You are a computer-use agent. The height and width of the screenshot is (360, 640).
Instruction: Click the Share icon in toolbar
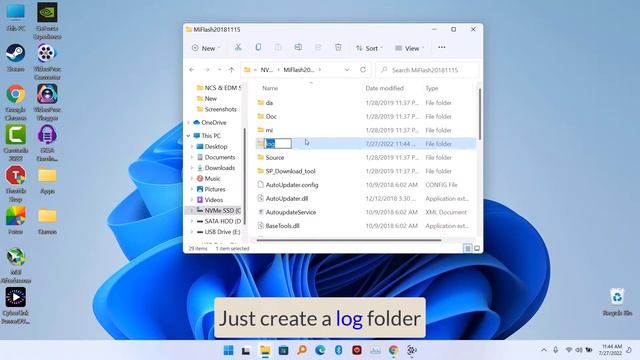tap(318, 47)
